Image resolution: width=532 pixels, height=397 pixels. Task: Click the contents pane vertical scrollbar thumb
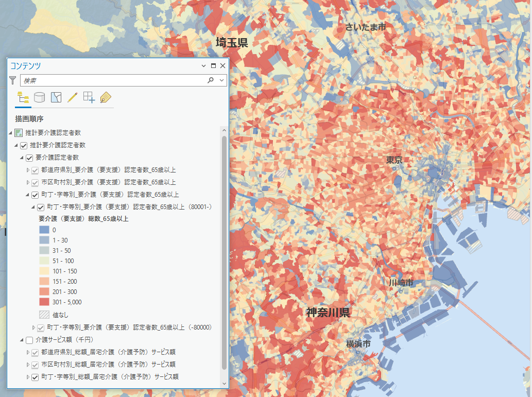click(x=224, y=253)
